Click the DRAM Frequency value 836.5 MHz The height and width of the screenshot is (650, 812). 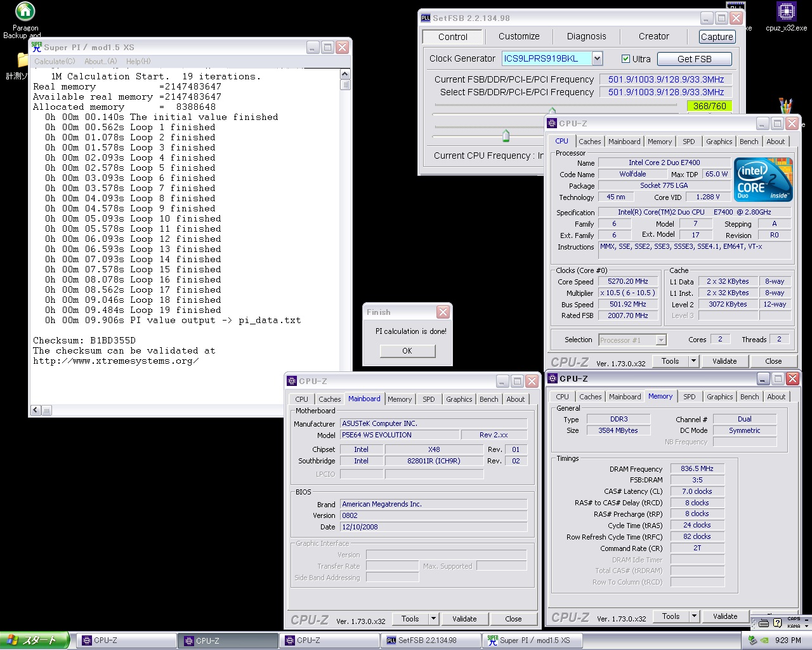tap(697, 468)
